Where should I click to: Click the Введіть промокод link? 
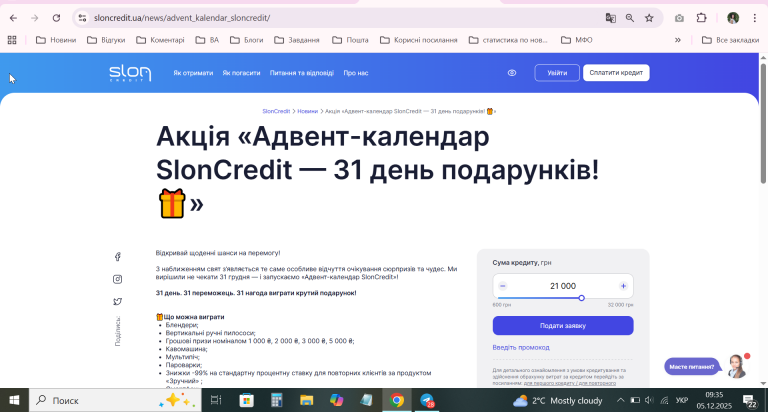[x=521, y=347]
